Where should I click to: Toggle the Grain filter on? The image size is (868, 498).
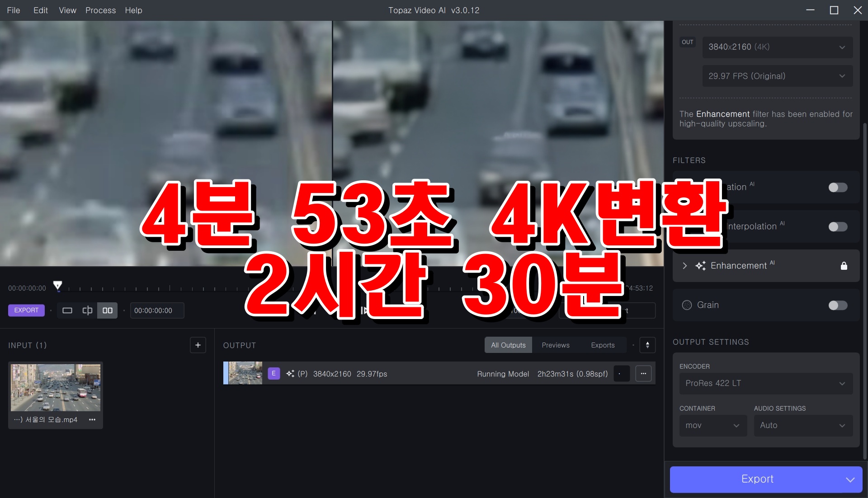pyautogui.click(x=837, y=305)
